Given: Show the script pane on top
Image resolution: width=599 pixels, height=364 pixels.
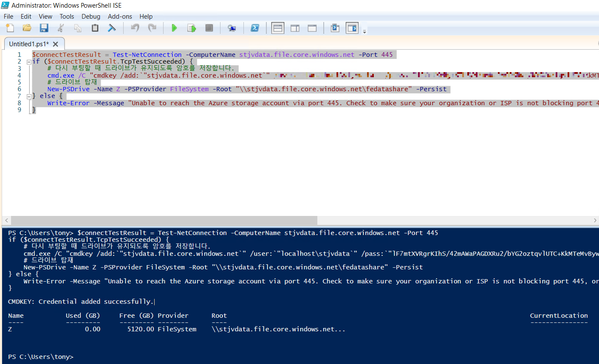Looking at the screenshot, I should click(278, 28).
